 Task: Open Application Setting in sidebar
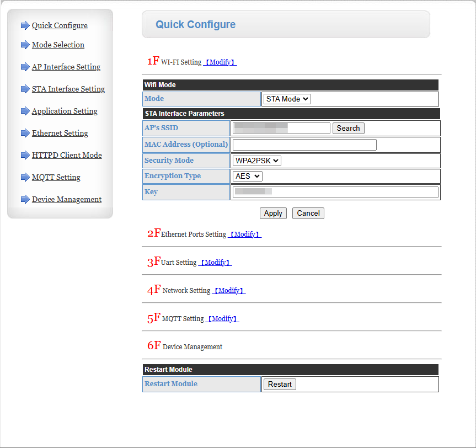coord(65,111)
